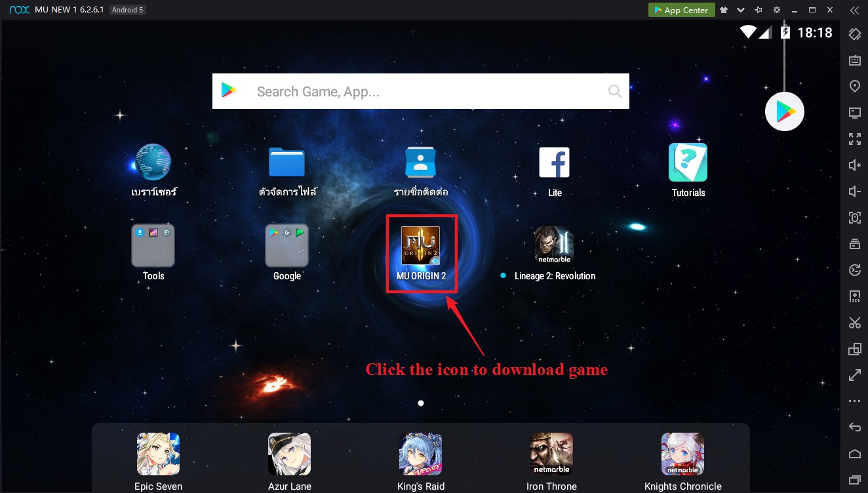Click the 'Lineage 2: Revolution' label text
The height and width of the screenshot is (493, 868).
(x=555, y=276)
